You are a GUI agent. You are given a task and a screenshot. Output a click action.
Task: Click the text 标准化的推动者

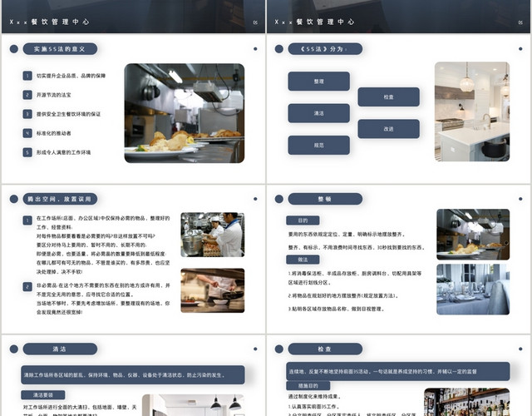[x=53, y=133]
